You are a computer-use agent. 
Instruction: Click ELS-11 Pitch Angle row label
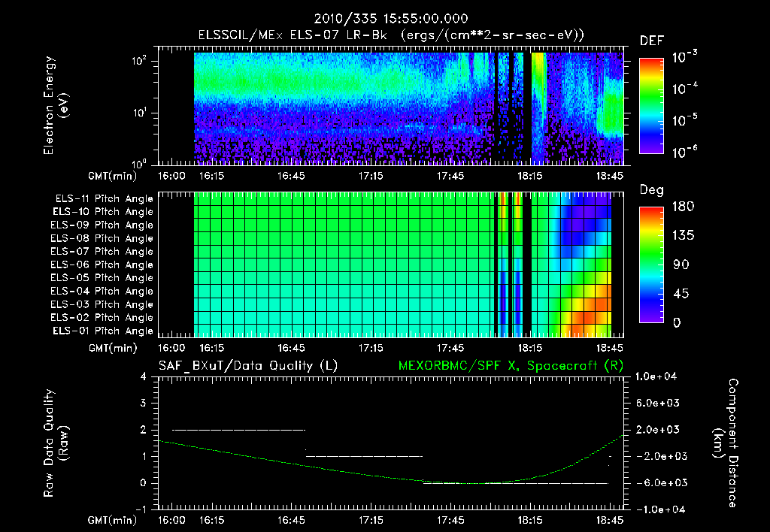pyautogui.click(x=104, y=199)
